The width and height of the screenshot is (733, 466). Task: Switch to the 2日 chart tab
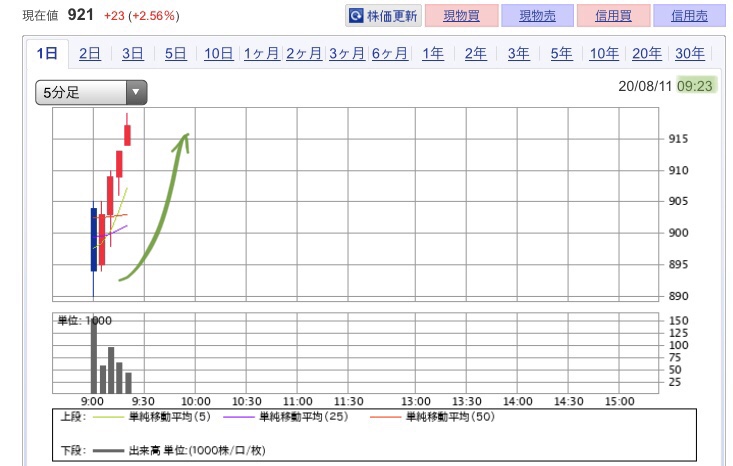pos(90,53)
